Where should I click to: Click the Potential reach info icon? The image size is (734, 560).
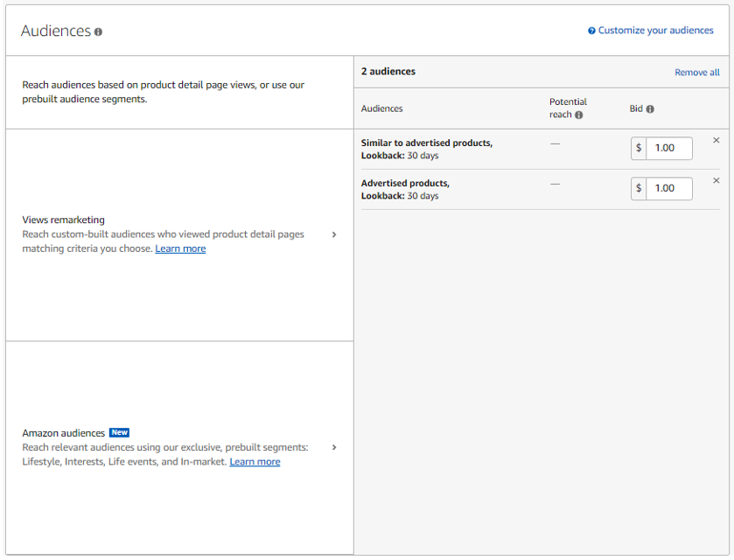click(x=578, y=115)
